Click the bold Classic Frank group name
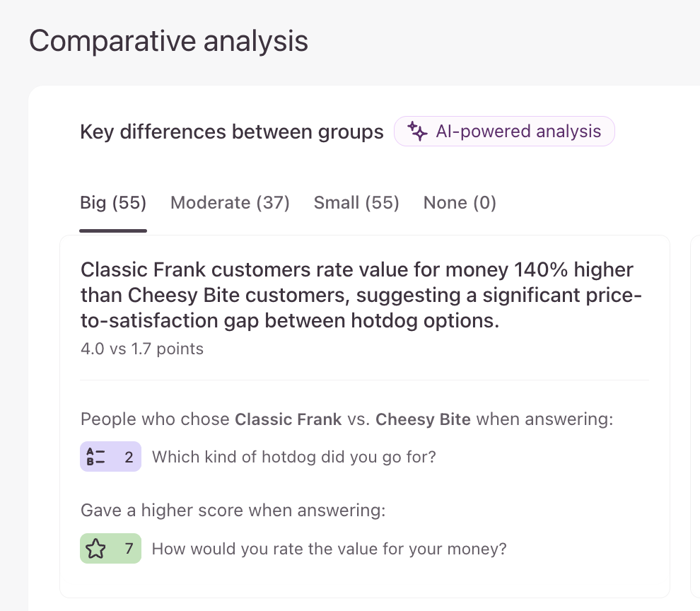Image resolution: width=700 pixels, height=611 pixels. (x=288, y=419)
